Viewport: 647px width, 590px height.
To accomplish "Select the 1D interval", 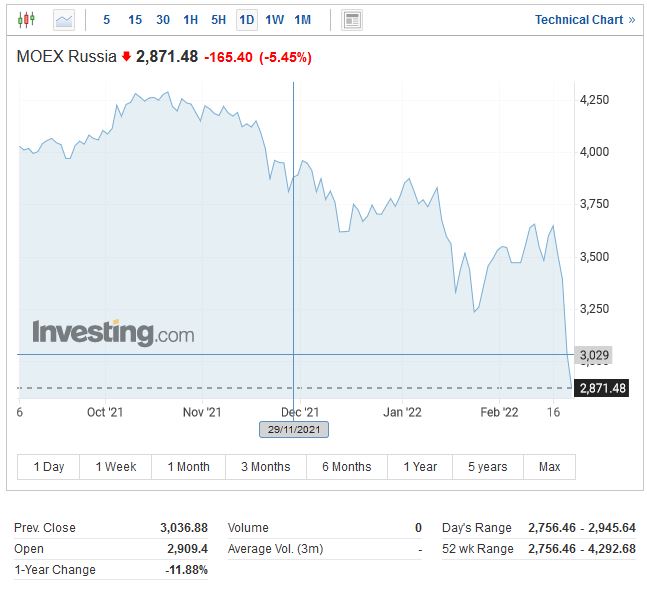I will coord(247,19).
